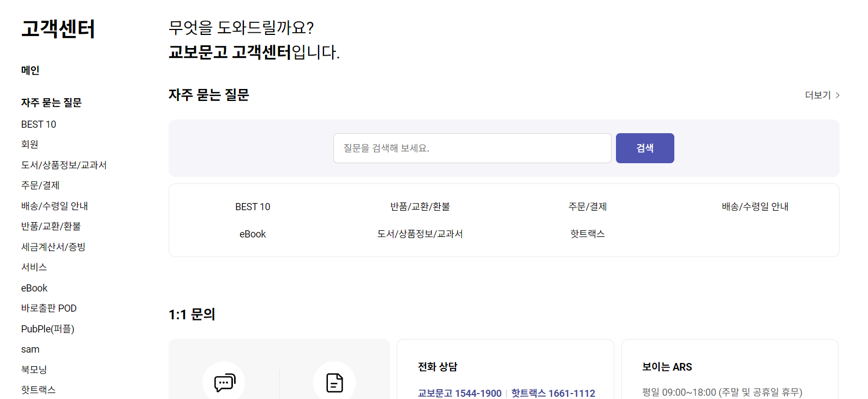Viewport: 868px width, 399px height.
Task: Open 메인 in the sidebar
Action: click(31, 70)
